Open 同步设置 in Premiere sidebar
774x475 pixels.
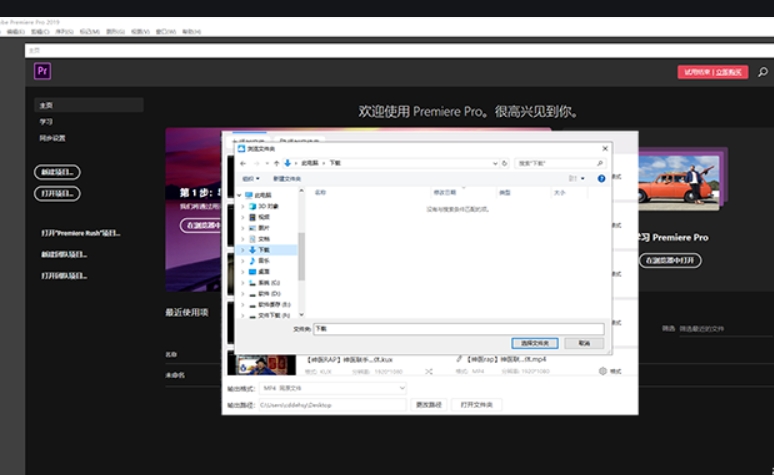[52, 138]
